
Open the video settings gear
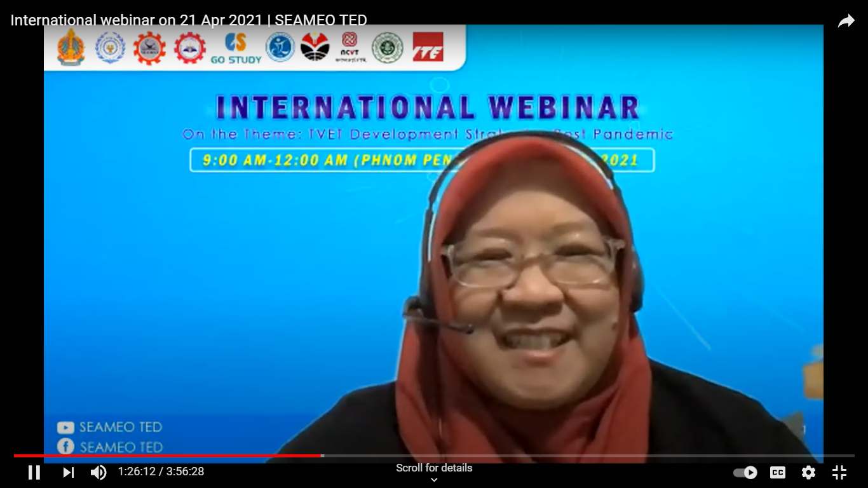(808, 472)
